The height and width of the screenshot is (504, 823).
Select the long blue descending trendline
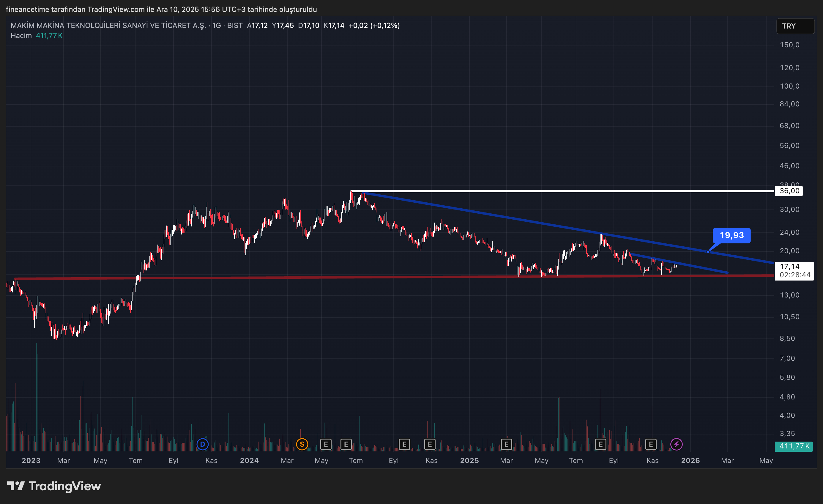coord(501,217)
